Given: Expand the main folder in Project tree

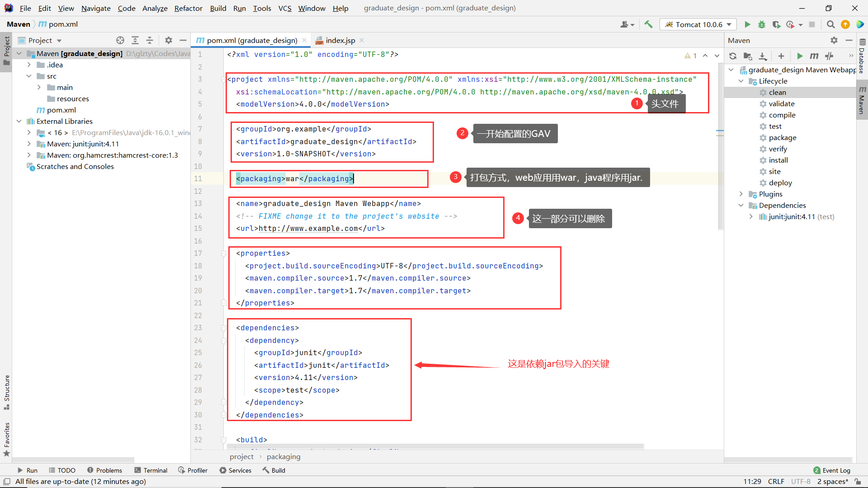Looking at the screenshot, I should [39, 87].
